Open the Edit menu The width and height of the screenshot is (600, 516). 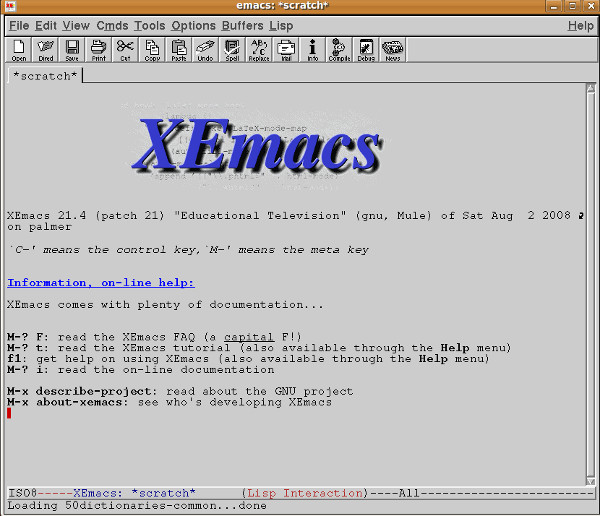click(x=46, y=26)
